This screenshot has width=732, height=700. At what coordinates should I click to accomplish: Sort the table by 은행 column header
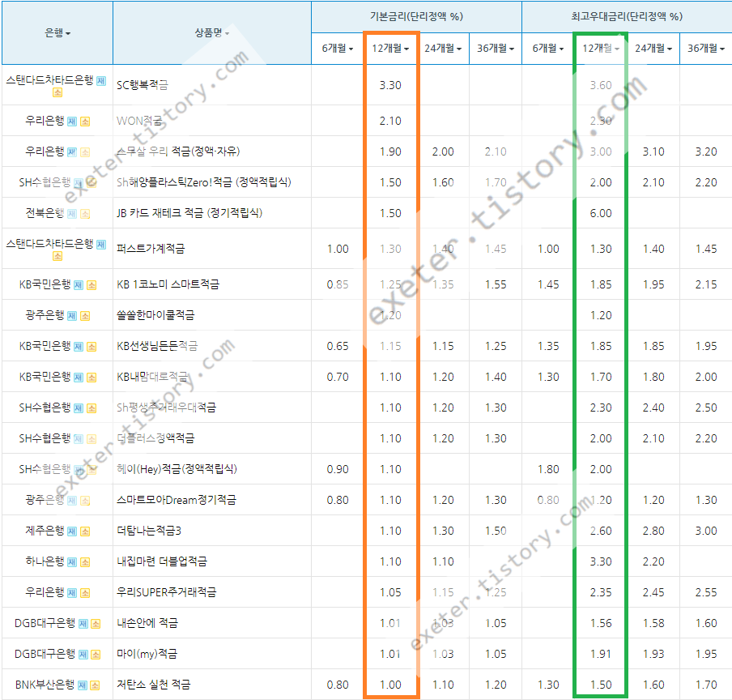[57, 32]
